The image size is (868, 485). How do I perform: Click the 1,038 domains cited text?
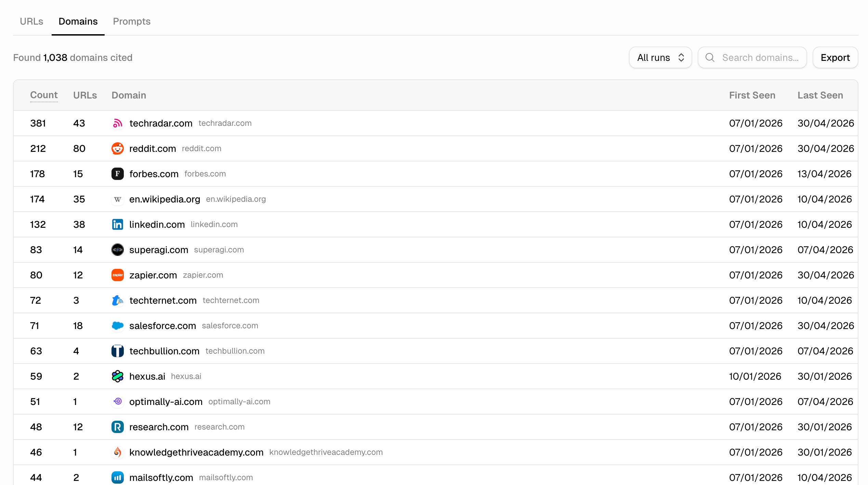[x=88, y=57]
